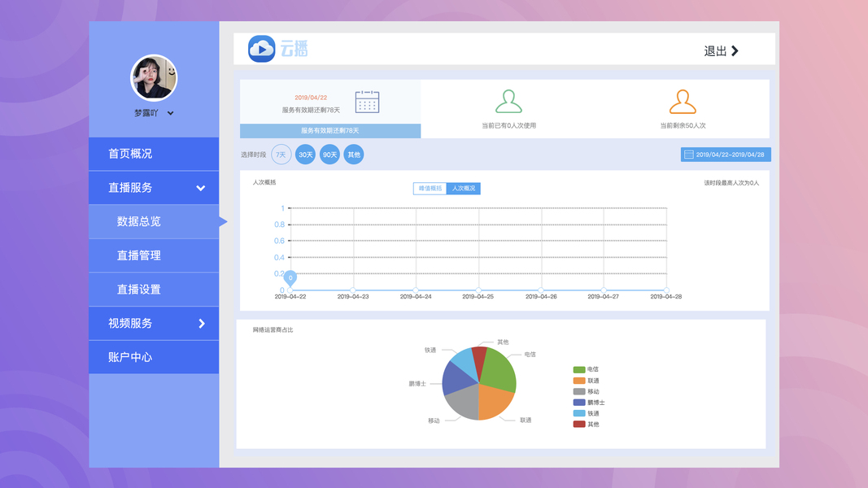Select the 90天 time period option
Image resolution: width=868 pixels, height=488 pixels.
click(330, 155)
